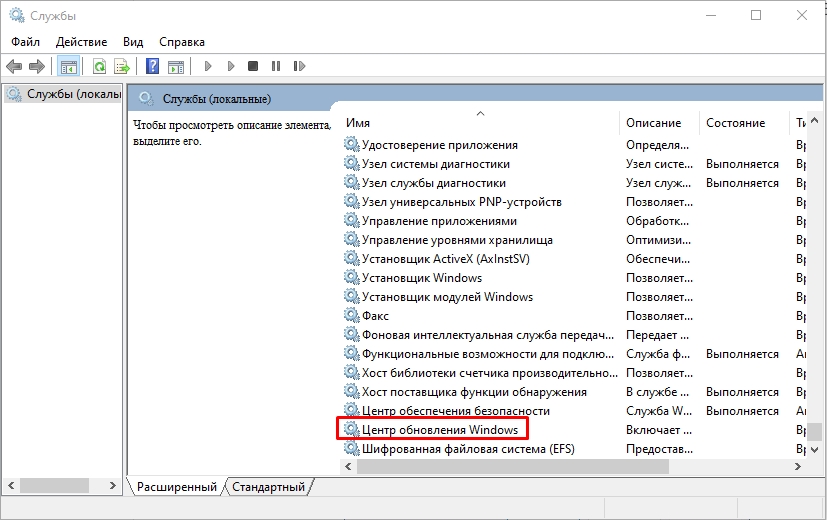Click the tree pane scrollbar left arrow
The height and width of the screenshot is (520, 827).
coord(11,485)
